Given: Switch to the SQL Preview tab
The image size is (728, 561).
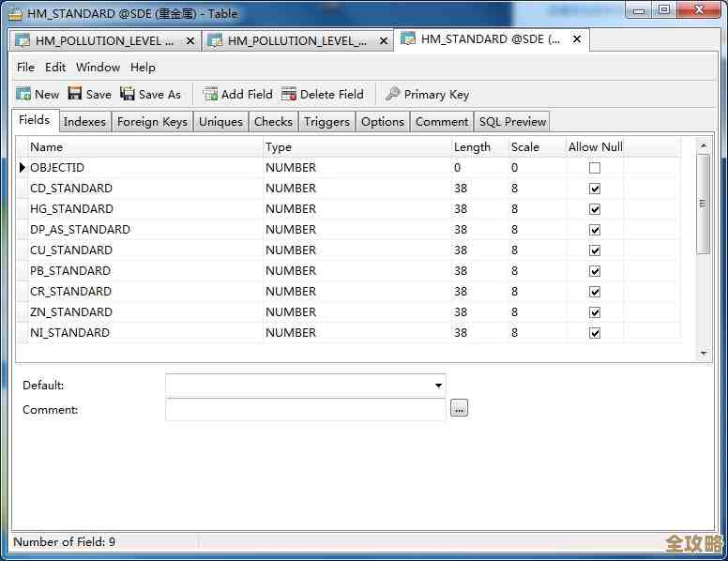Looking at the screenshot, I should (x=512, y=122).
